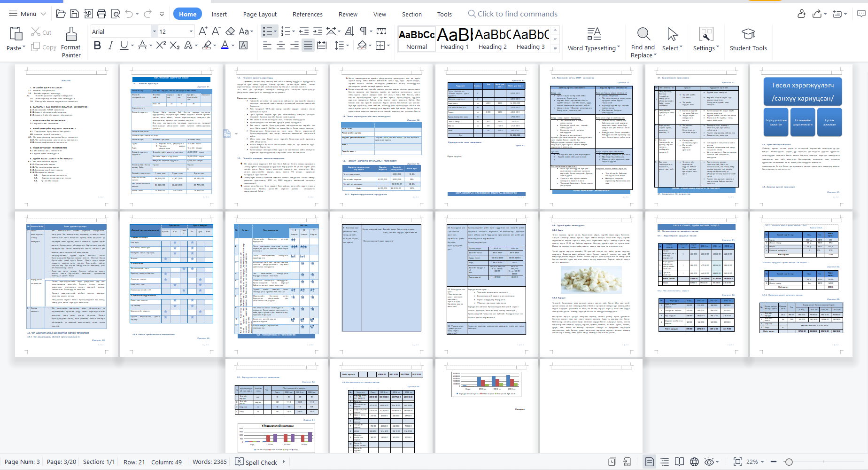
Task: Select the Format Painter tool
Action: point(71,42)
